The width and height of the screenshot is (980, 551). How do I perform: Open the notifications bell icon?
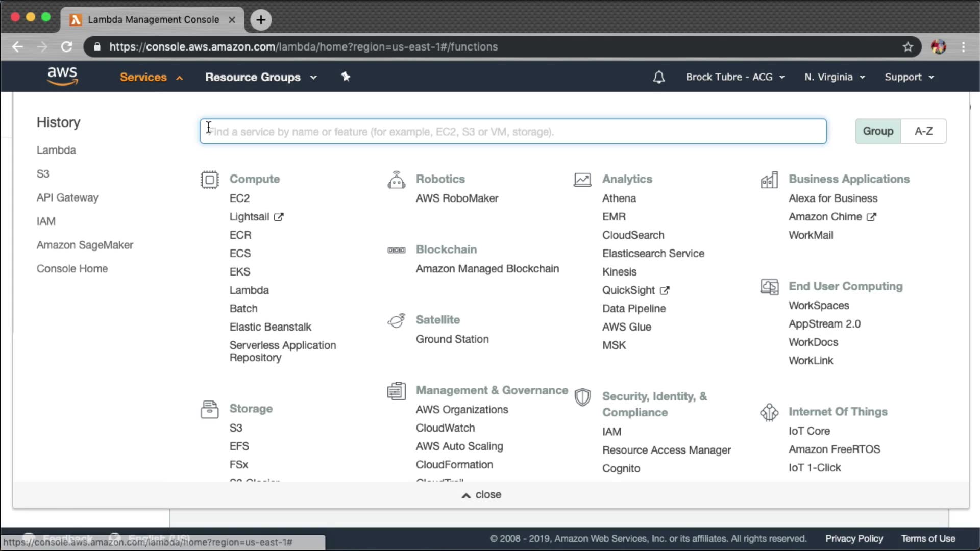pos(658,77)
